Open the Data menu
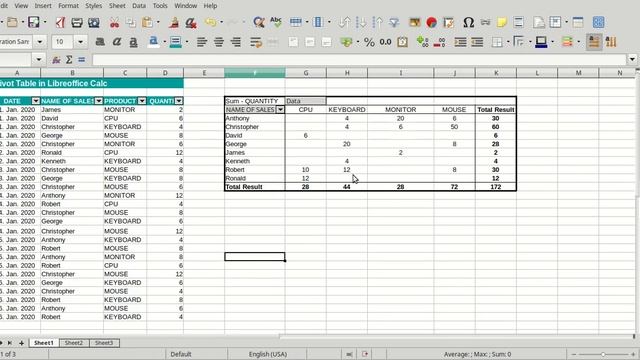This screenshot has width=640, height=360. [x=139, y=6]
